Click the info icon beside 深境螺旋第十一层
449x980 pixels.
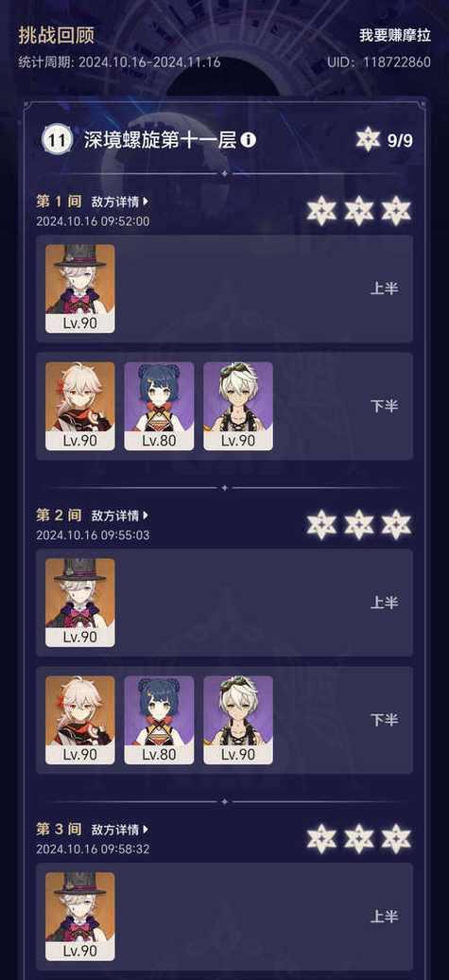coord(249,140)
